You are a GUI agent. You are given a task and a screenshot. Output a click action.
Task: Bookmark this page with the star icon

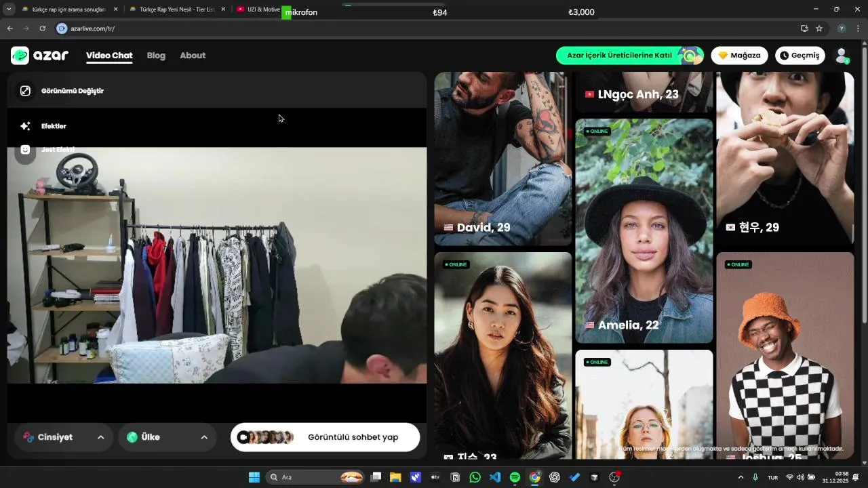[819, 28]
